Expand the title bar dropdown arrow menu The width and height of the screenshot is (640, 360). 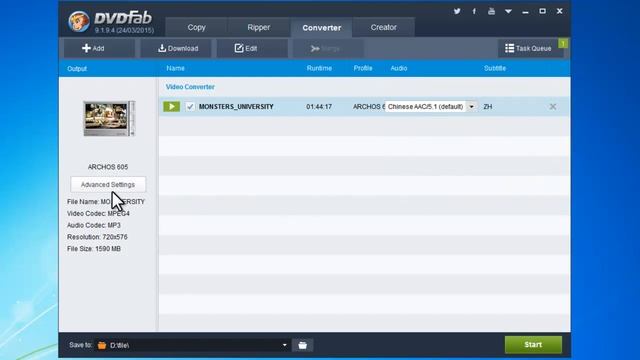508,11
